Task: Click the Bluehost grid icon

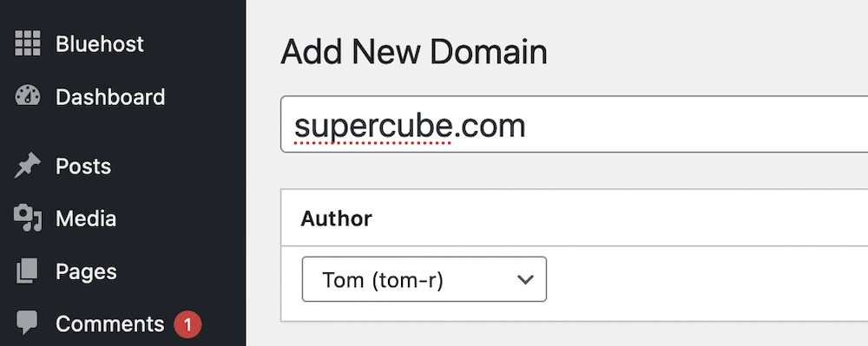Action: (27, 43)
